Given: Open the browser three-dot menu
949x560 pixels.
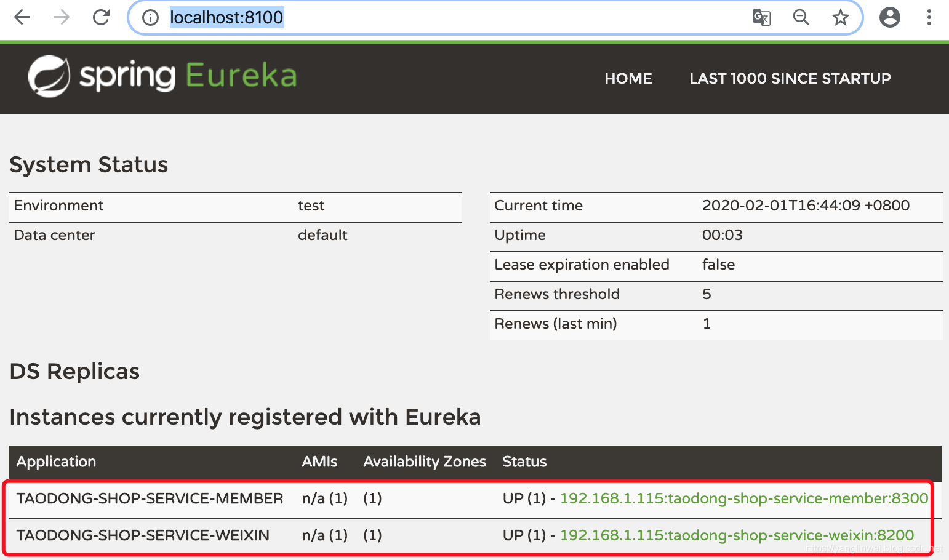Looking at the screenshot, I should (x=929, y=17).
